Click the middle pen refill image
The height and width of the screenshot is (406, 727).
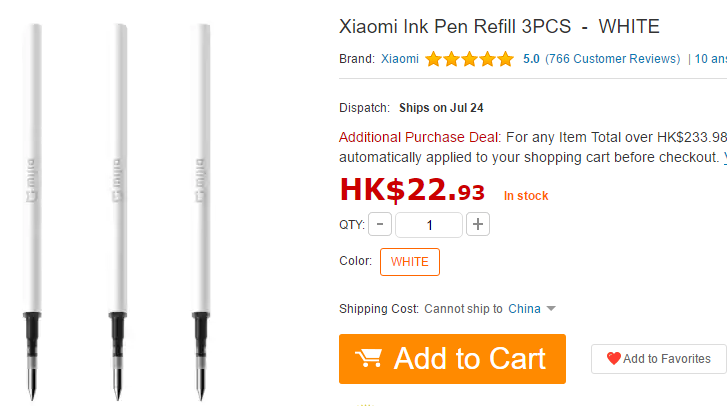tap(118, 212)
